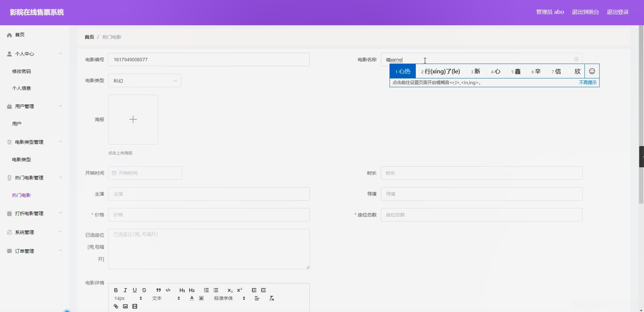Insert a hyperlink in the editor
Viewport: 644px width, 312px height.
click(116, 307)
